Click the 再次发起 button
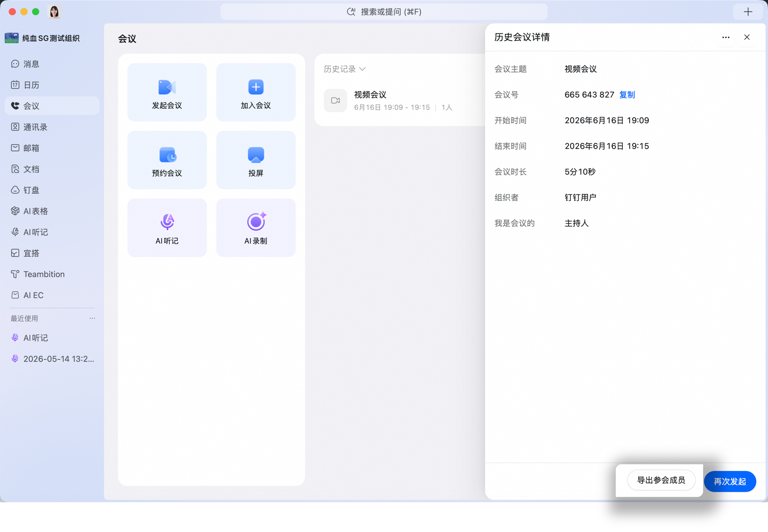 (x=730, y=481)
